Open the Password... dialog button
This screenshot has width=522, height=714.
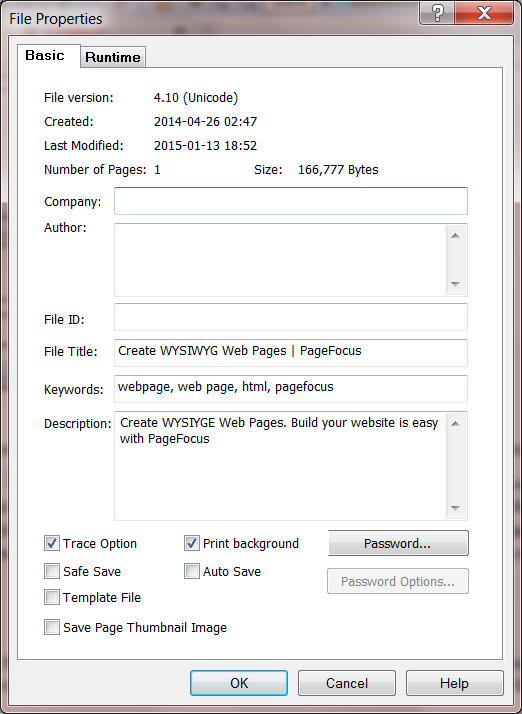[398, 543]
